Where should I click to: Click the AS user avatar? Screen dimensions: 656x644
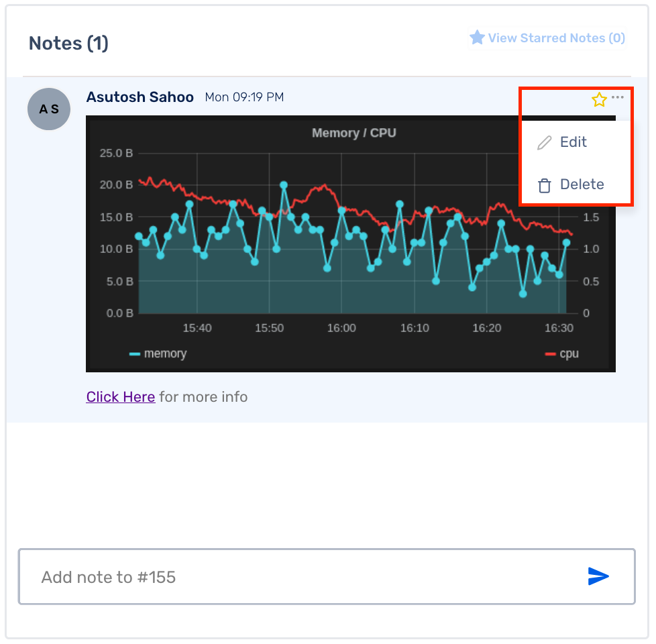[49, 109]
